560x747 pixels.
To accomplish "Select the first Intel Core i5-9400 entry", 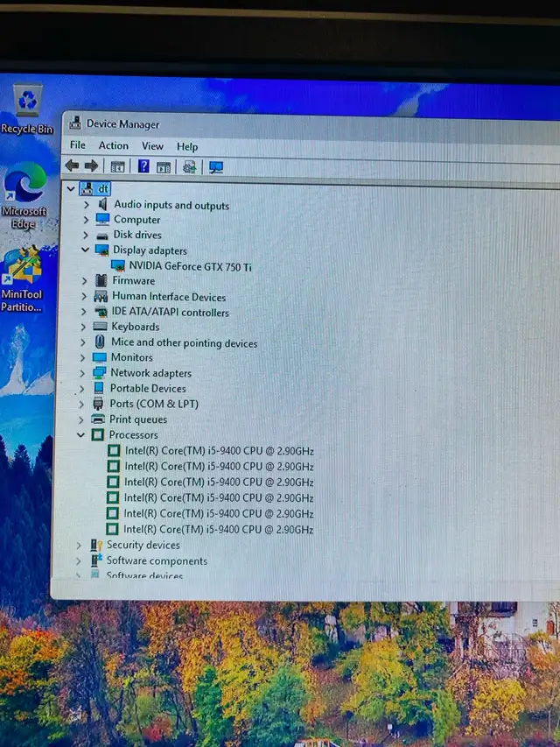I will [x=219, y=451].
